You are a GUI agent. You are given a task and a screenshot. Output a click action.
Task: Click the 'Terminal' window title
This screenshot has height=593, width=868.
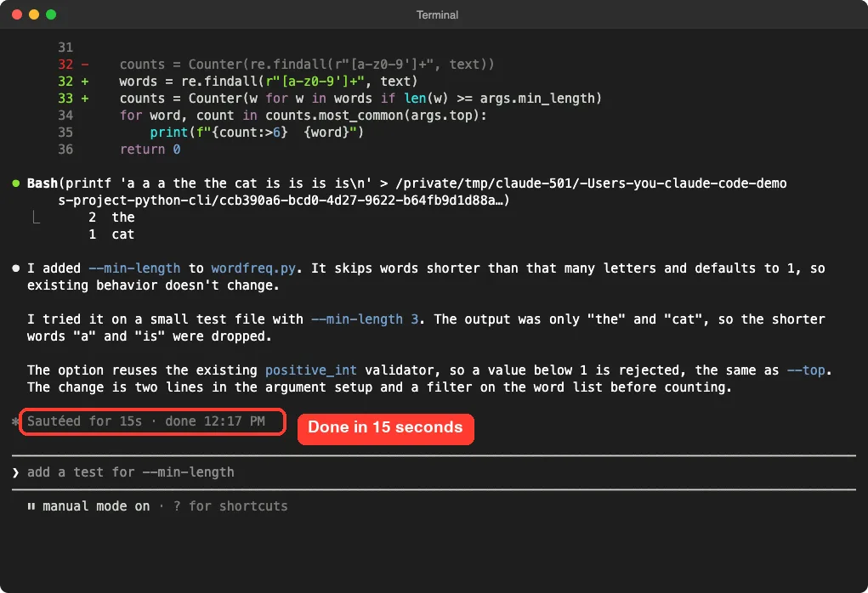(437, 15)
